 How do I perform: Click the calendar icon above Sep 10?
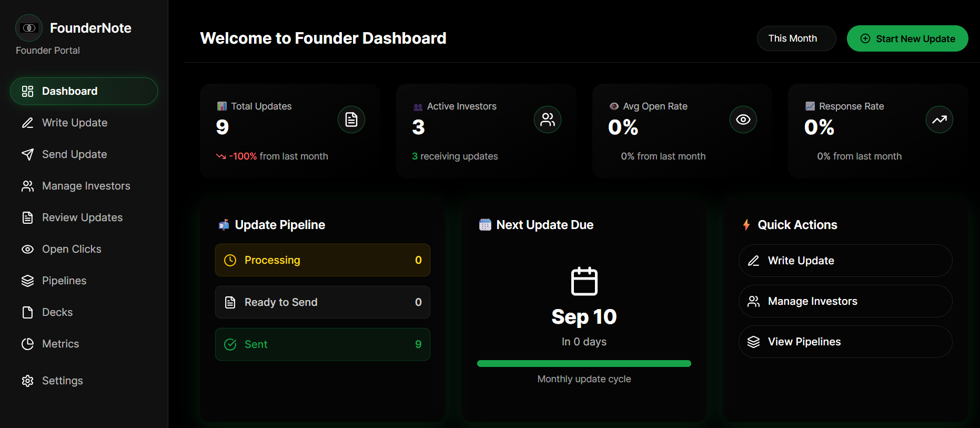pos(584,281)
